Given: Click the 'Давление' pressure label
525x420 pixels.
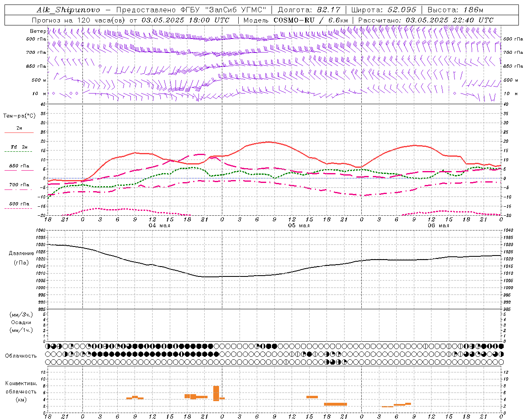Looking at the screenshot, I should (21, 253).
